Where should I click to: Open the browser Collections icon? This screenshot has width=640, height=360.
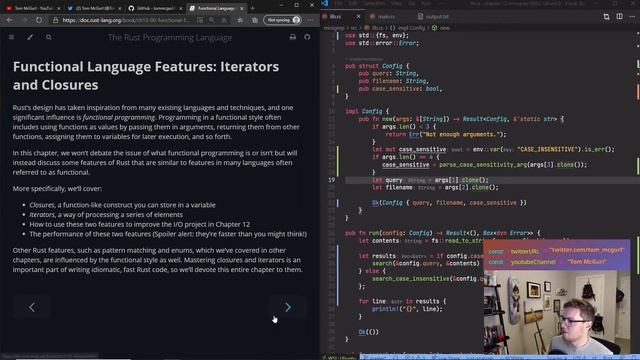255,20
